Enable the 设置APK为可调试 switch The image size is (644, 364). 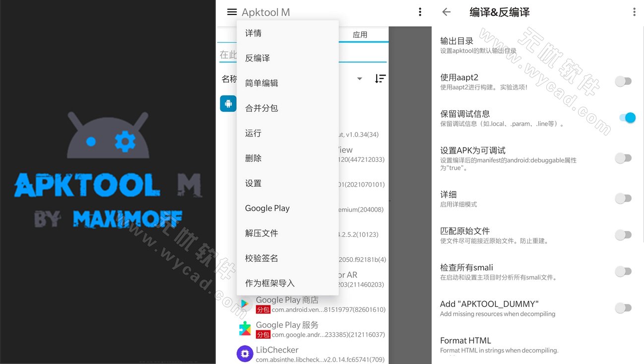tap(623, 158)
